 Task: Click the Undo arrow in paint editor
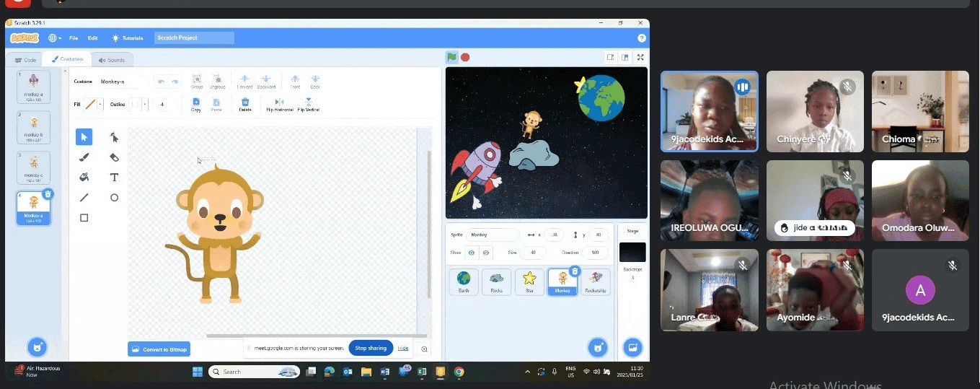(162, 82)
